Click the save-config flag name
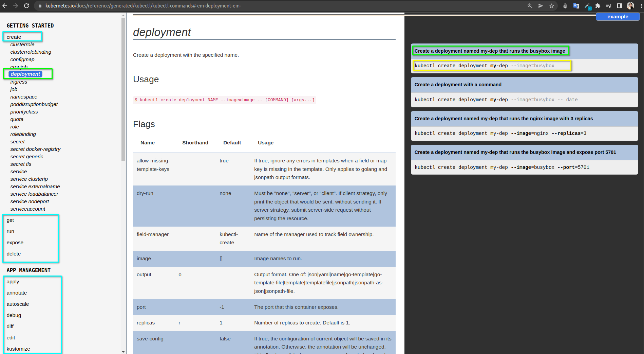The width and height of the screenshot is (644, 354). click(150, 339)
